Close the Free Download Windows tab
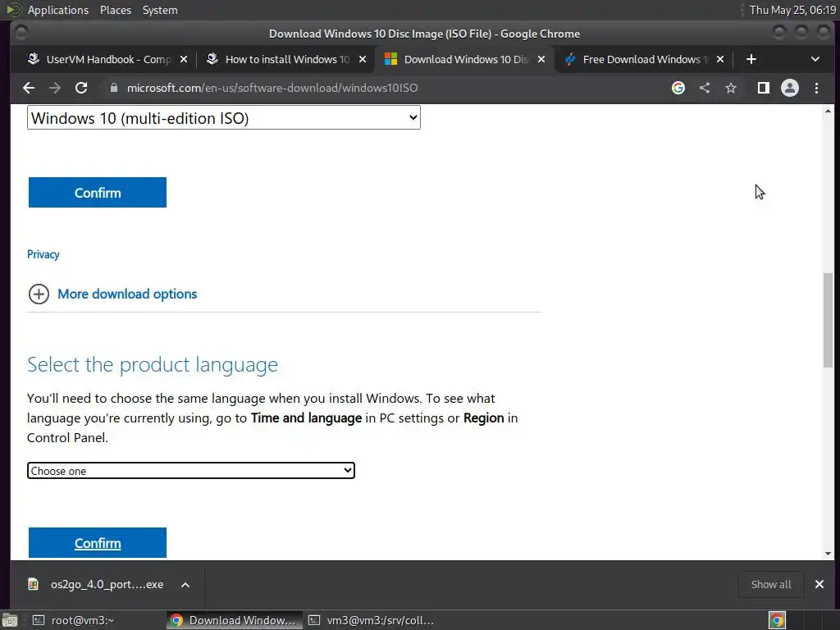The width and height of the screenshot is (840, 630). [x=720, y=59]
